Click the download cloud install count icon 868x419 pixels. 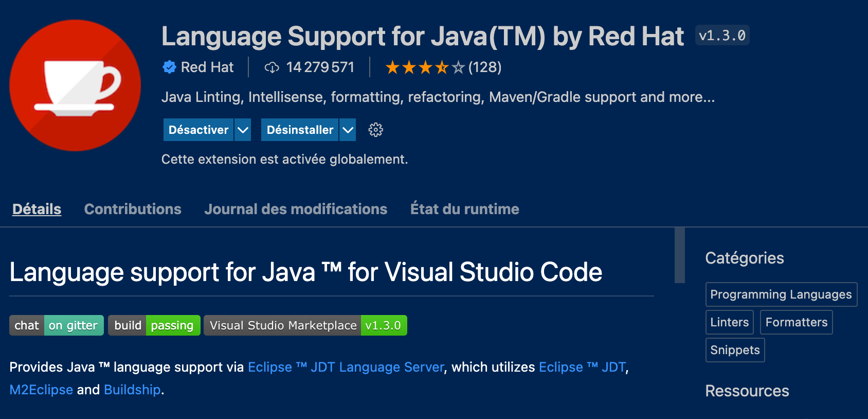click(x=272, y=67)
